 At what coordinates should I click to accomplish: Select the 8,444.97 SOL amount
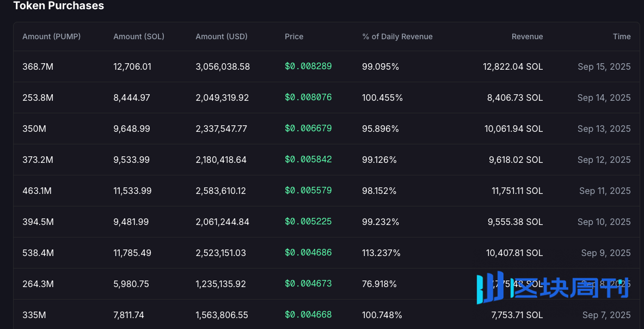(132, 98)
